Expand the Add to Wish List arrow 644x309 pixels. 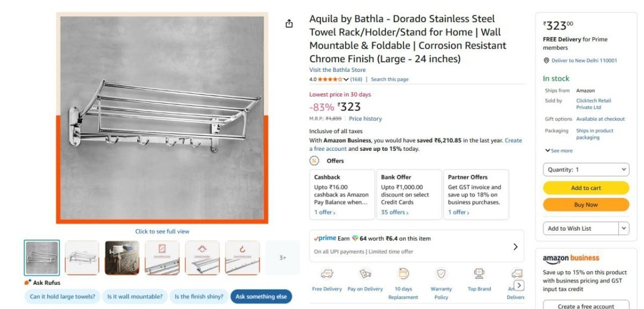624,229
